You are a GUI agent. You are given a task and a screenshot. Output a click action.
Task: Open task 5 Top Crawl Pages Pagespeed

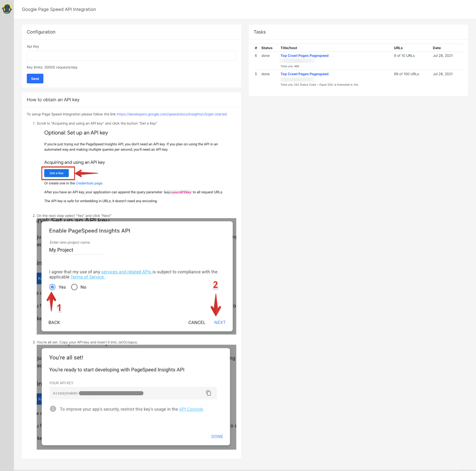click(304, 74)
